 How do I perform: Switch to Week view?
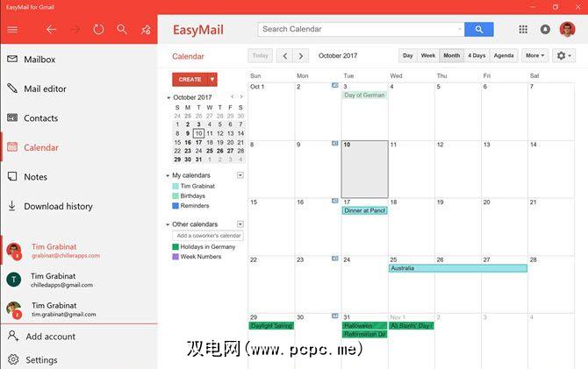(428, 55)
